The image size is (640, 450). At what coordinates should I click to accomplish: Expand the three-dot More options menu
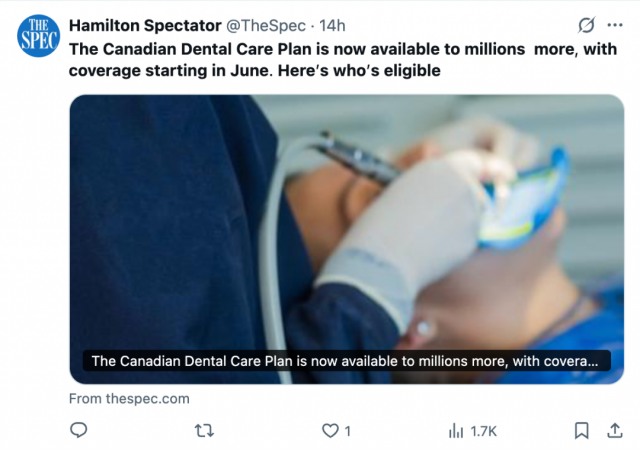(615, 25)
